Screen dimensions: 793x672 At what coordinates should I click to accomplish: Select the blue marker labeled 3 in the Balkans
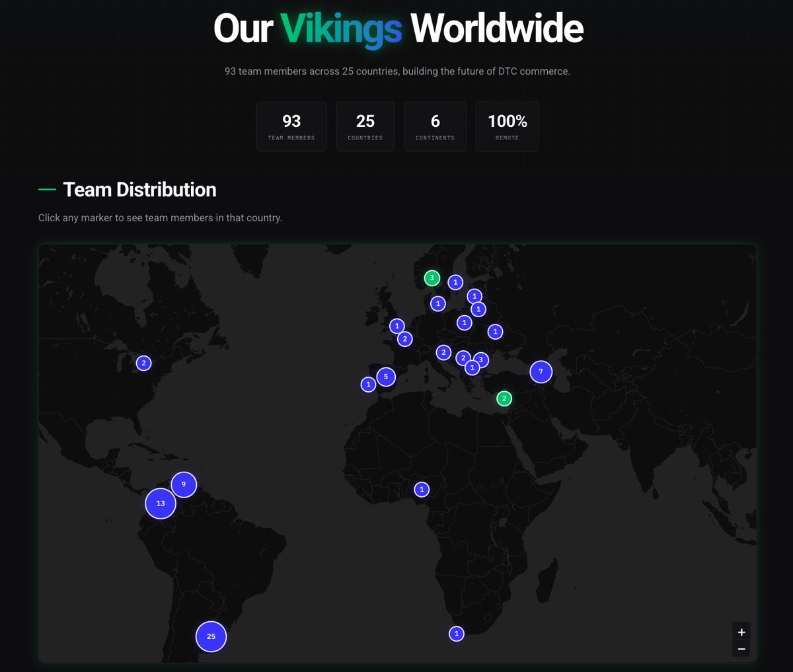(481, 360)
